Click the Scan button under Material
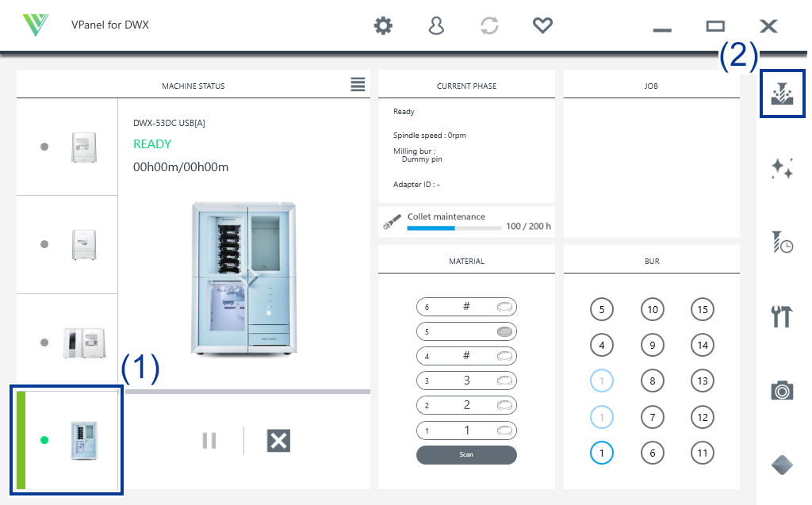This screenshot has width=812, height=505. (466, 455)
